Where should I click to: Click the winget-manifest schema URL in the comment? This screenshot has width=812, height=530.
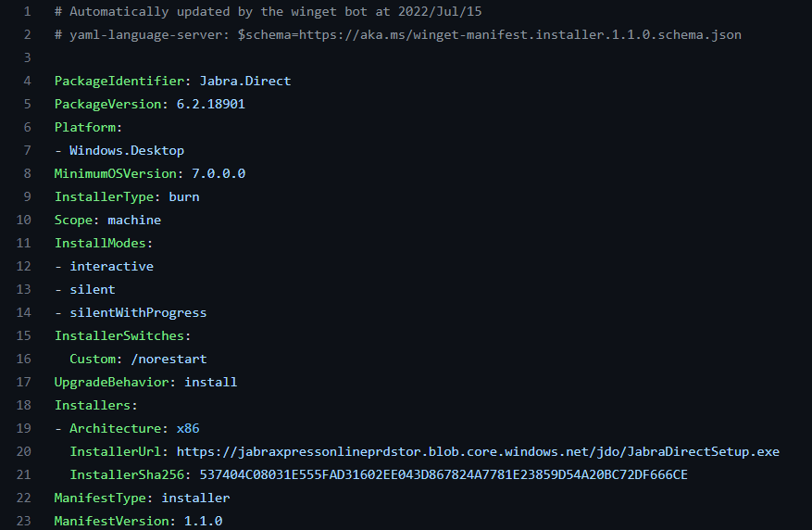pos(490,34)
